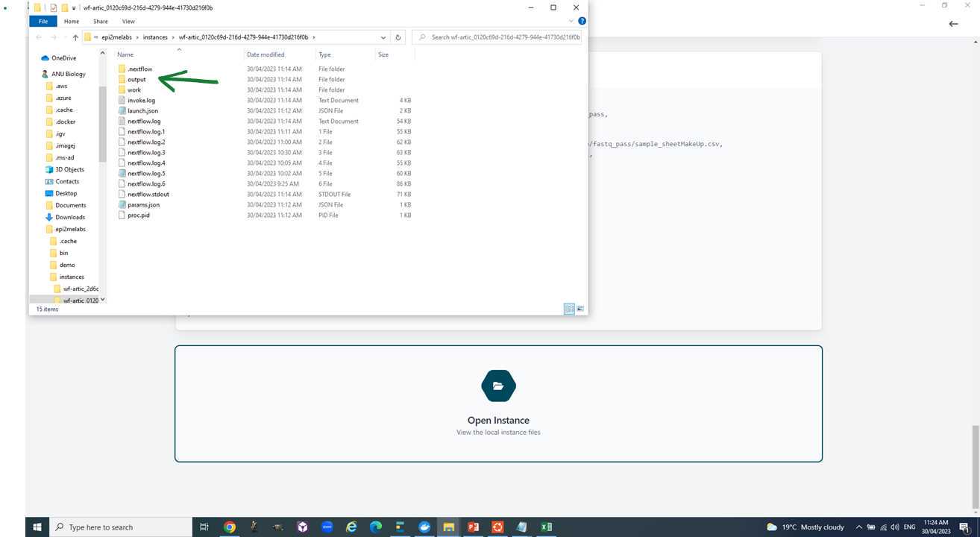Open the File menu
This screenshot has width=980, height=537.
tap(43, 22)
